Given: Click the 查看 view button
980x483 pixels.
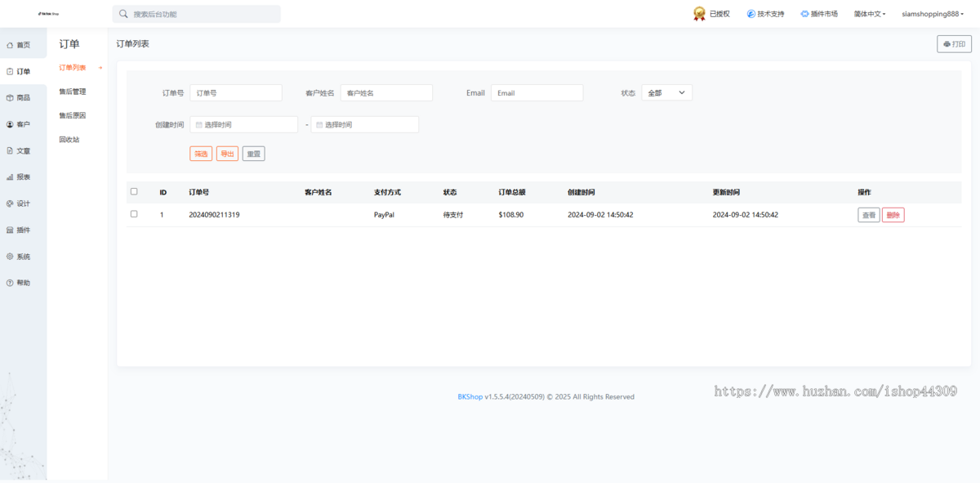Looking at the screenshot, I should coord(869,215).
